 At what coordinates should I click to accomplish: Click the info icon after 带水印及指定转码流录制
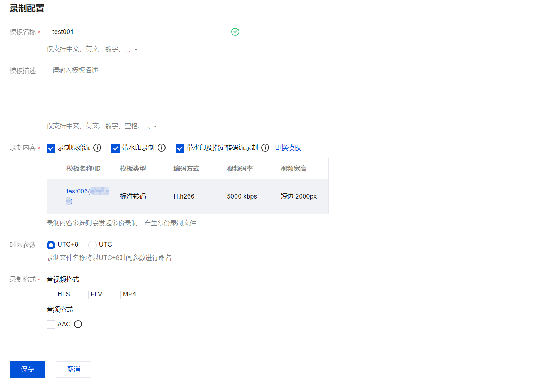pos(265,148)
